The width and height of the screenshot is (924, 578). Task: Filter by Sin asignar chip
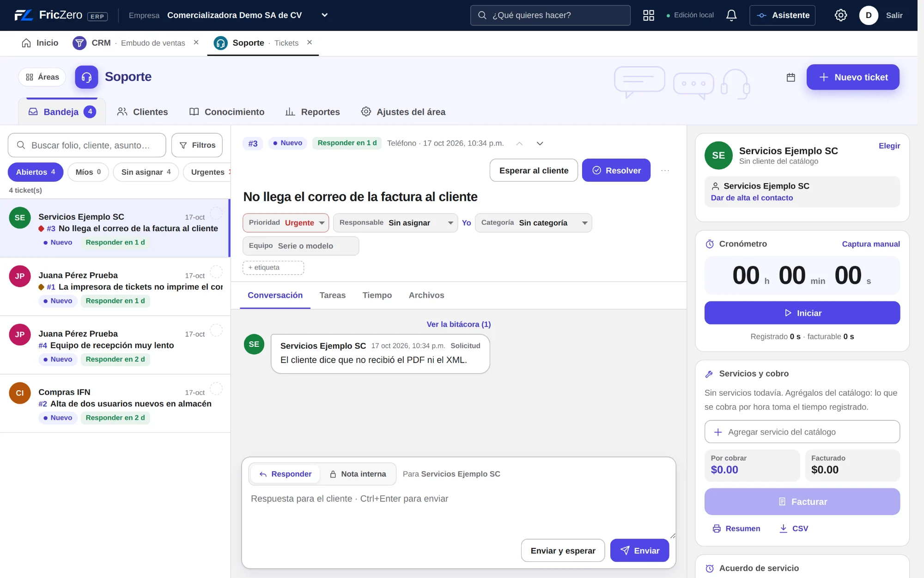[x=146, y=172]
